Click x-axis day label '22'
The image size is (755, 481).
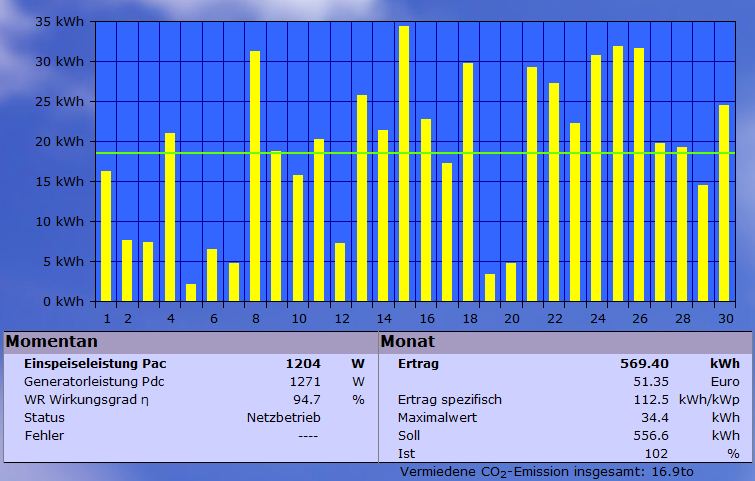(x=555, y=319)
